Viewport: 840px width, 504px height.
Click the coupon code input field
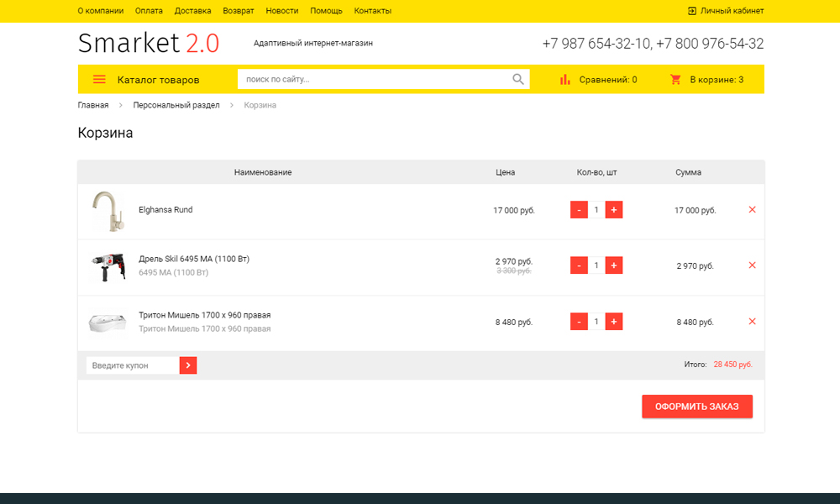click(x=133, y=365)
